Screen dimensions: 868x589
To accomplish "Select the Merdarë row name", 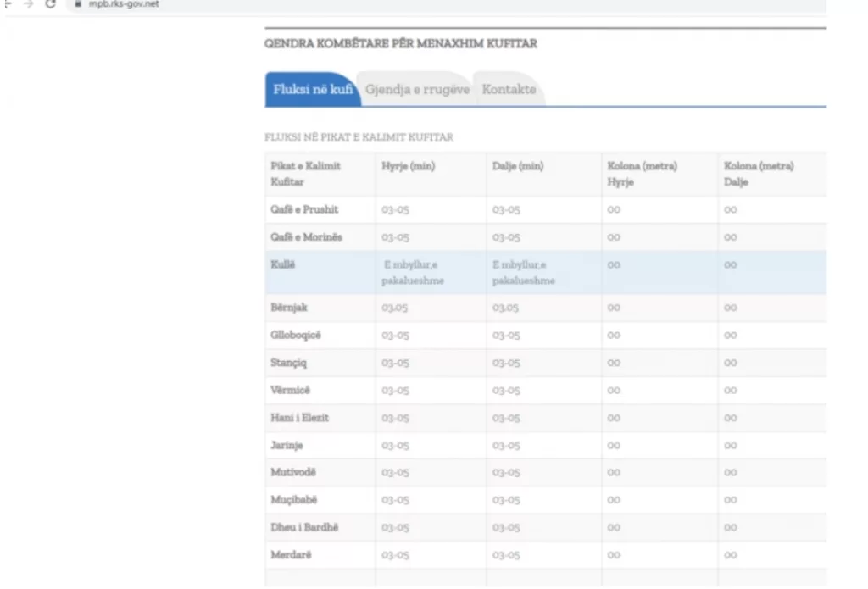I will (x=291, y=555).
